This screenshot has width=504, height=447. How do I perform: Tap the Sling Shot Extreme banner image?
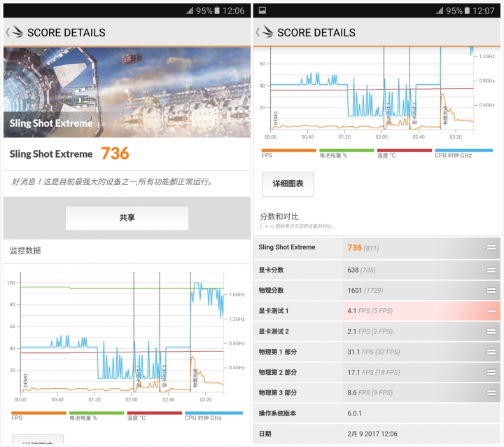127,92
